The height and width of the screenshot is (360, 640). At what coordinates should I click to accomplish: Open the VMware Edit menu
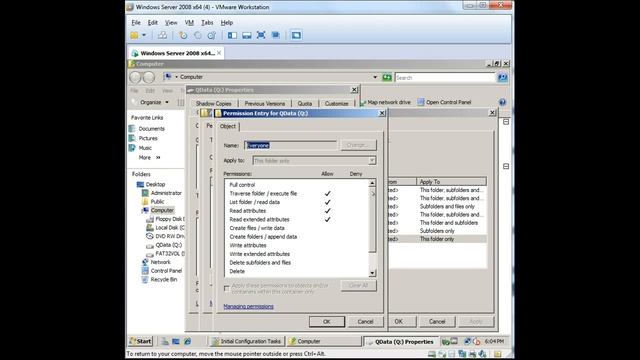153,22
